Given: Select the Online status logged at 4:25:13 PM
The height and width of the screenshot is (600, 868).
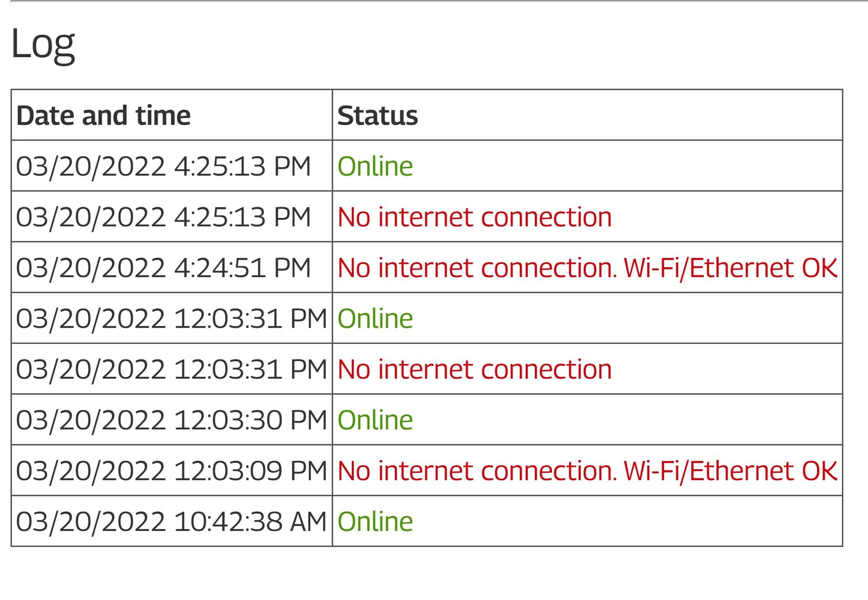Looking at the screenshot, I should point(375,166).
